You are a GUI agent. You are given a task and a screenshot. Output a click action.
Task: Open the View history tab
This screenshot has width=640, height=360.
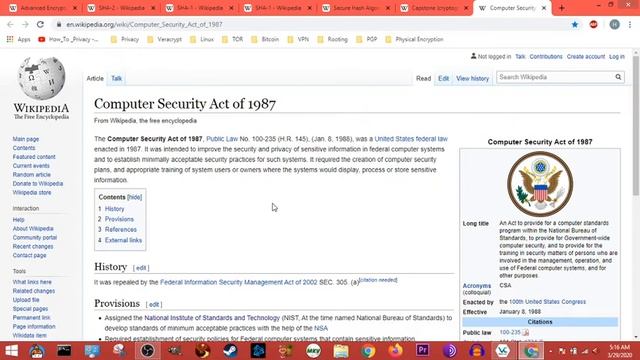[x=472, y=78]
